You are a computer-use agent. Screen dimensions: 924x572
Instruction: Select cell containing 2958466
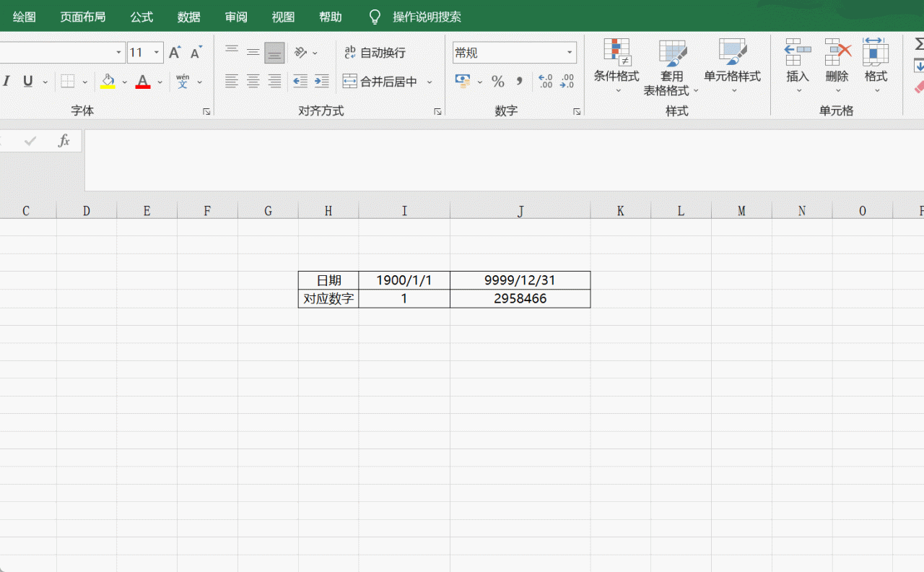coord(520,298)
